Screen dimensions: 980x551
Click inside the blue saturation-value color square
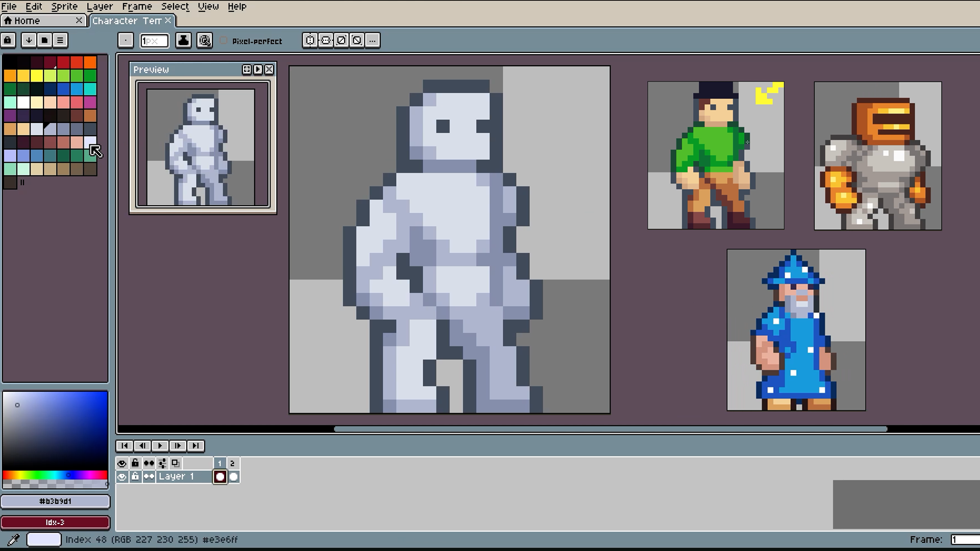click(55, 431)
